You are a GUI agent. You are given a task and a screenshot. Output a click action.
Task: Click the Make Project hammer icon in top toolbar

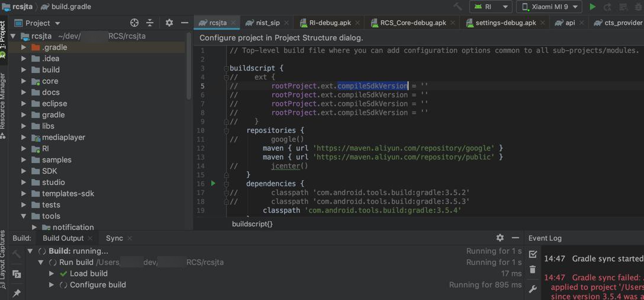tap(458, 7)
